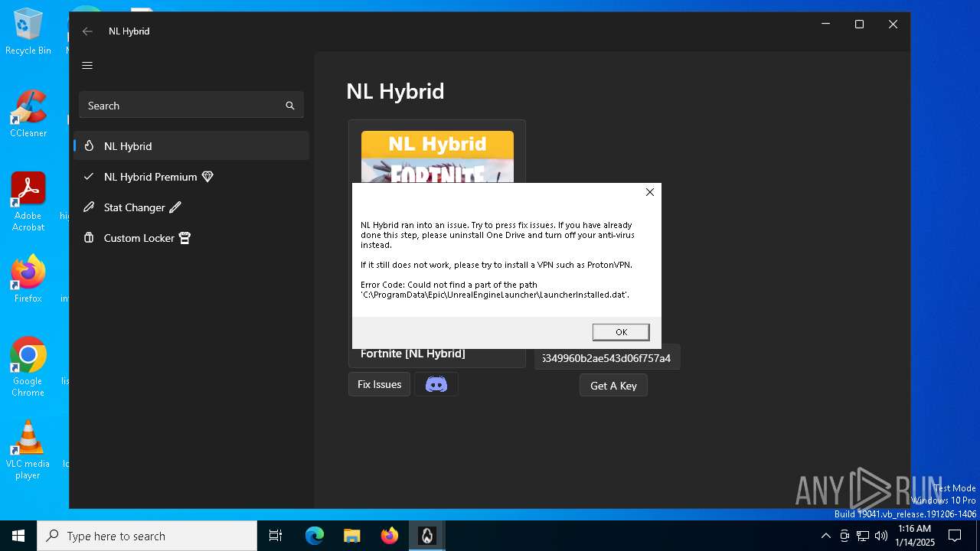Viewport: 980px width, 551px height.
Task: Open the Adobe Acrobat desktop shortcut
Action: click(28, 201)
